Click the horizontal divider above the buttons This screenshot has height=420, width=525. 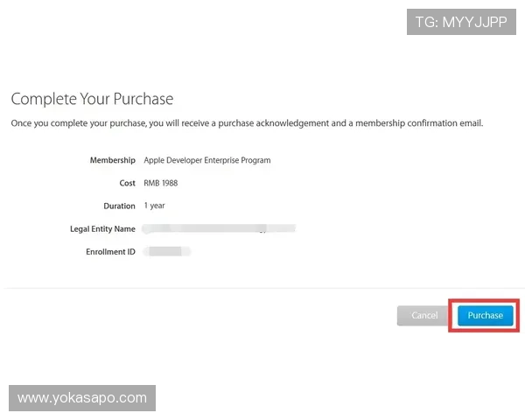[262, 288]
